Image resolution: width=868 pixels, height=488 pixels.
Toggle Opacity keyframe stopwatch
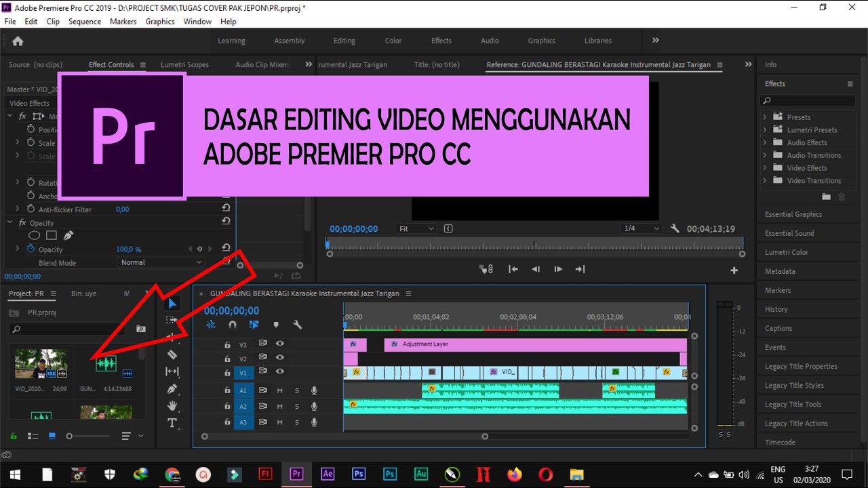31,249
